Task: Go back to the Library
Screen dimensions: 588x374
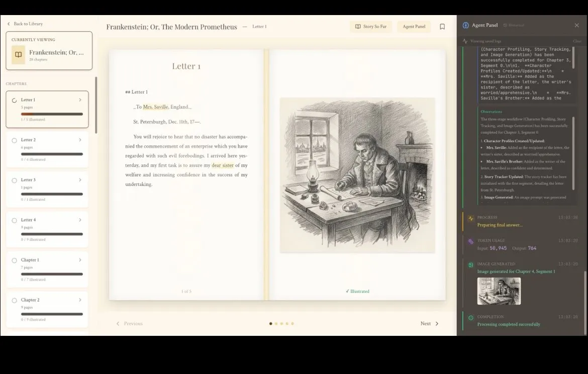Action: [25, 24]
